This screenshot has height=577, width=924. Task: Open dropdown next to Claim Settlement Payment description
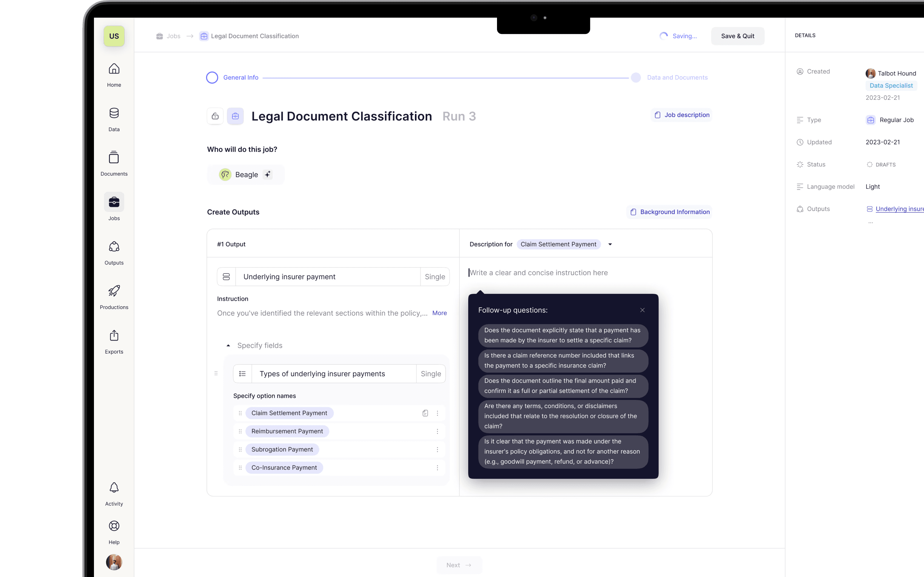click(x=610, y=244)
